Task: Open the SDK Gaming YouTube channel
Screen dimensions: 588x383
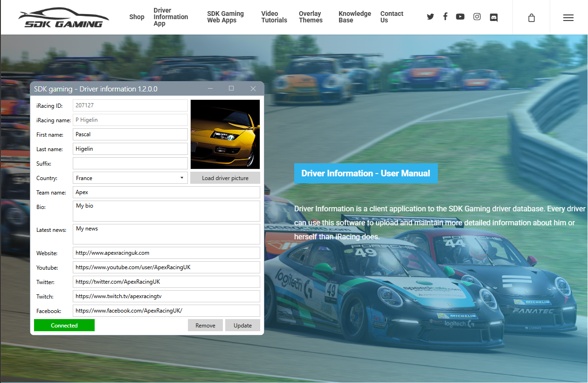Action: (460, 17)
